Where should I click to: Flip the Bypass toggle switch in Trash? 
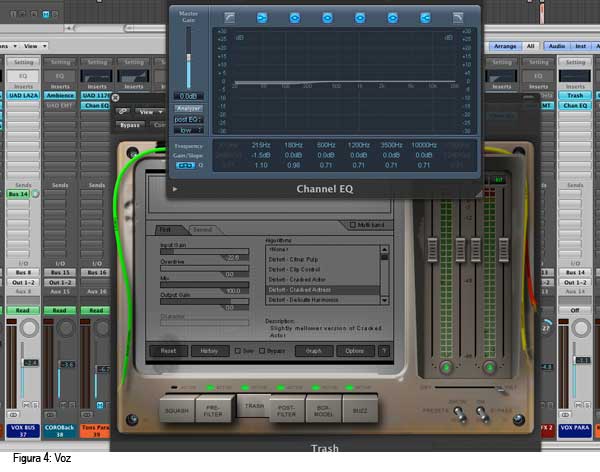point(481,413)
